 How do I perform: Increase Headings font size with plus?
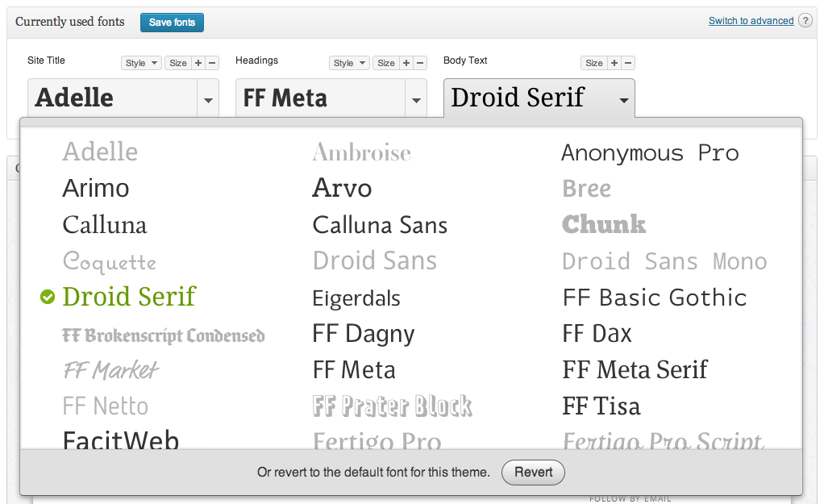pos(406,63)
